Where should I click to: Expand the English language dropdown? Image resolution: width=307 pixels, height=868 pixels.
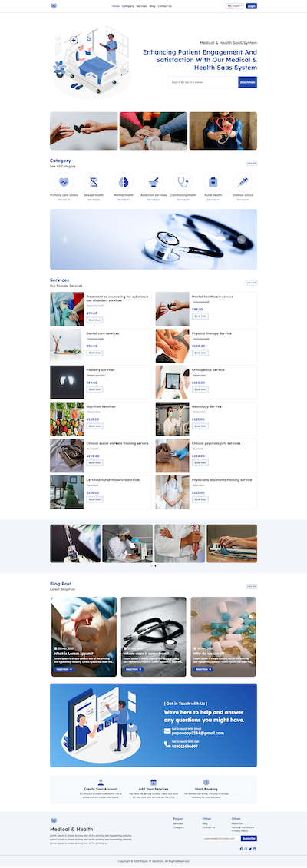tap(235, 6)
